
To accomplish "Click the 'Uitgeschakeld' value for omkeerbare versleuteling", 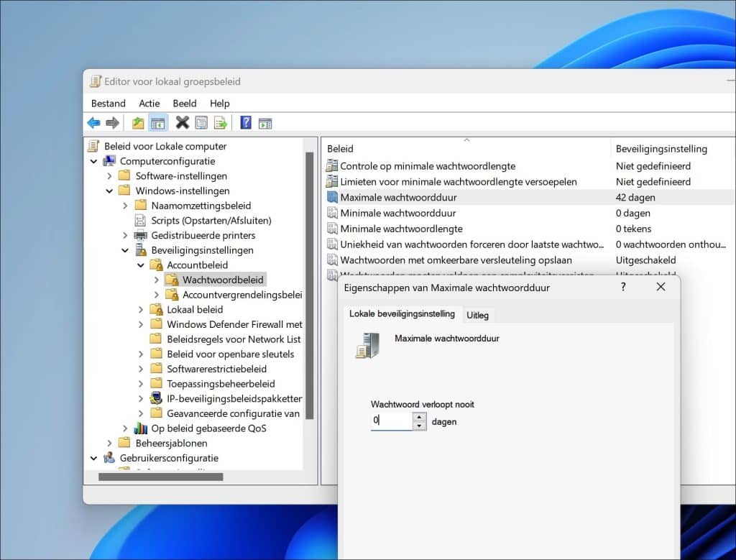I will pyautogui.click(x=645, y=260).
